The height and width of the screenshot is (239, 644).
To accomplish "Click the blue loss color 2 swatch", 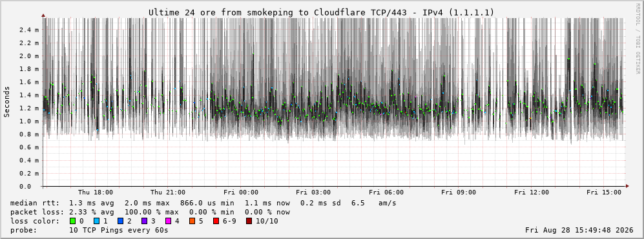I will (120, 222).
